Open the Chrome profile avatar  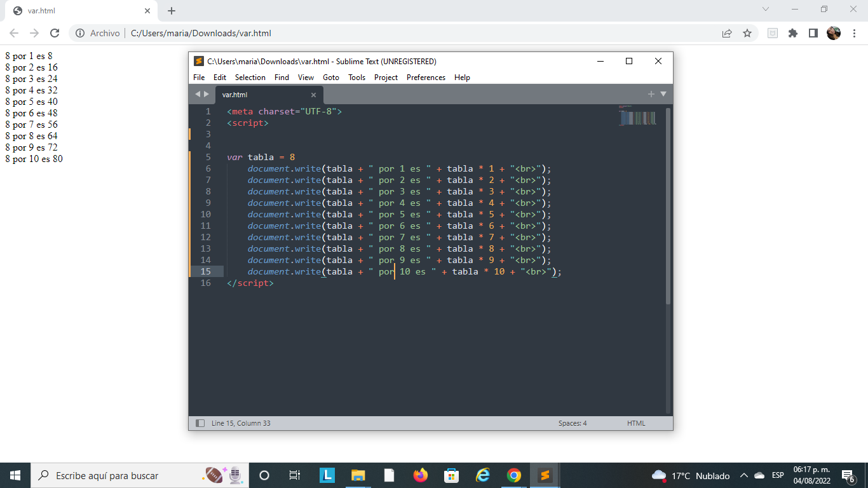pos(834,33)
